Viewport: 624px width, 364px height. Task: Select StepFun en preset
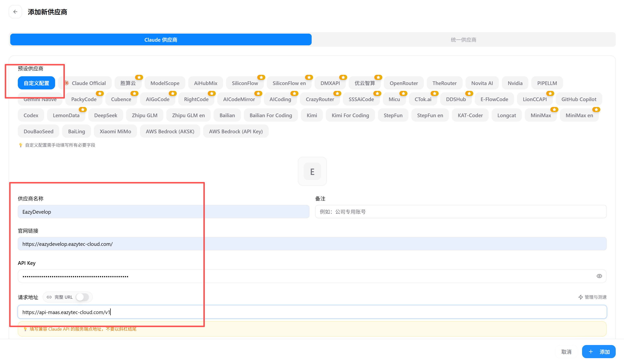430,115
